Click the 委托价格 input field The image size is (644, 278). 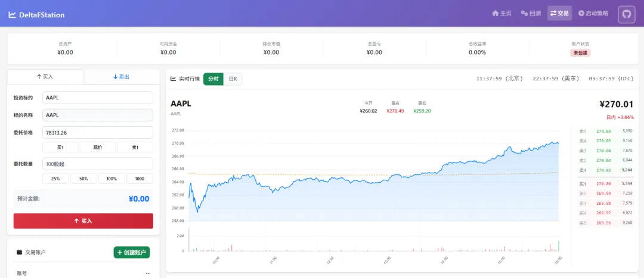coord(98,132)
